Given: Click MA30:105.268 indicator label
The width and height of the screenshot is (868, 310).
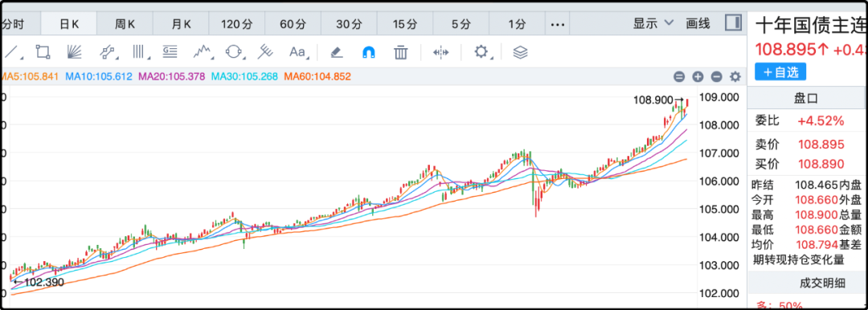Looking at the screenshot, I should click(244, 76).
